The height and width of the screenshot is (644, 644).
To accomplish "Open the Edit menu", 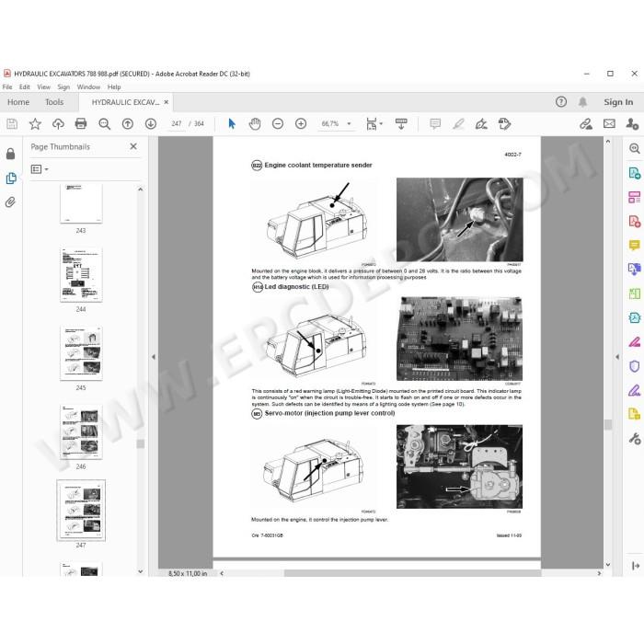I will 24,87.
